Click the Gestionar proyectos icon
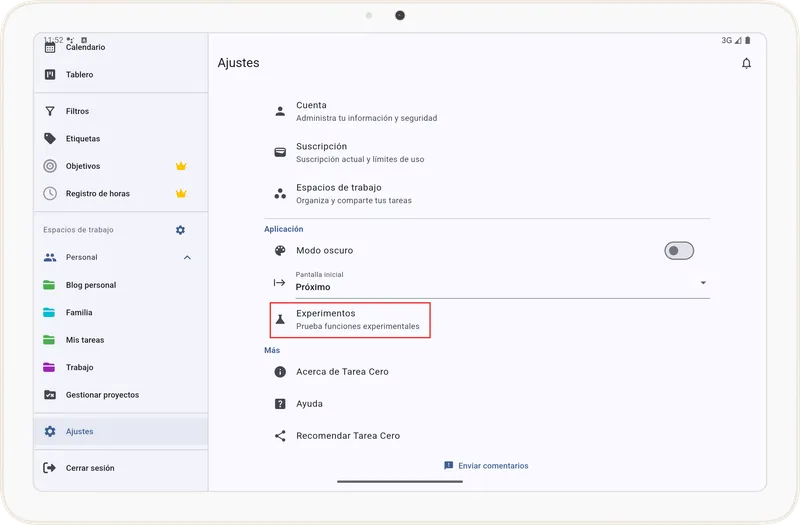Screen dimensions: 800x525 (x=50, y=395)
